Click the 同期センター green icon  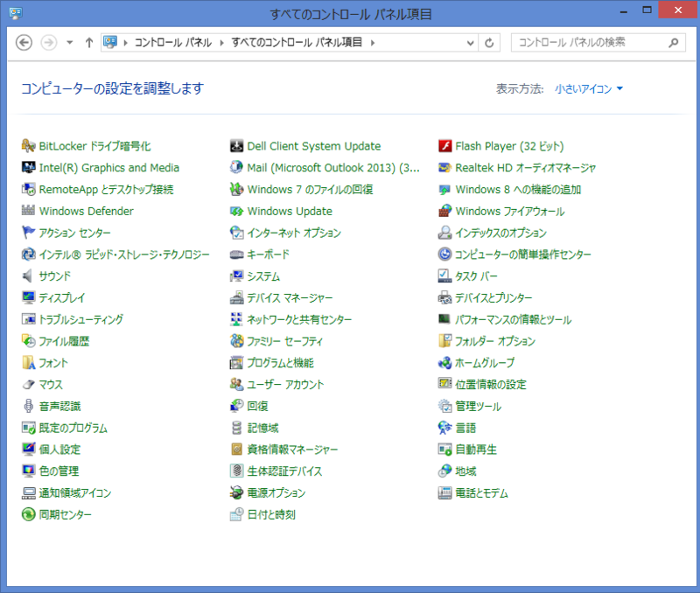click(29, 514)
